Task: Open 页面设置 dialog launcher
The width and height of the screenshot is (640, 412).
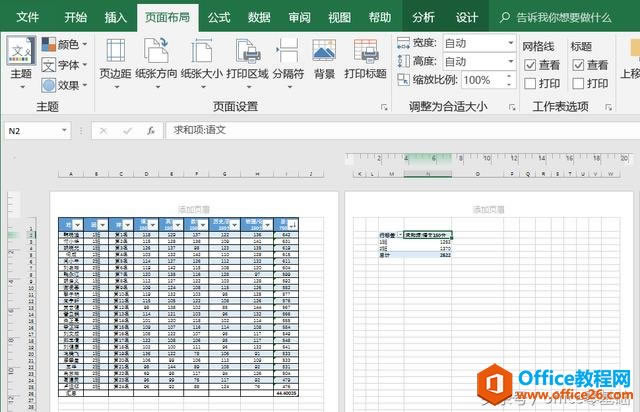Action: [383, 106]
